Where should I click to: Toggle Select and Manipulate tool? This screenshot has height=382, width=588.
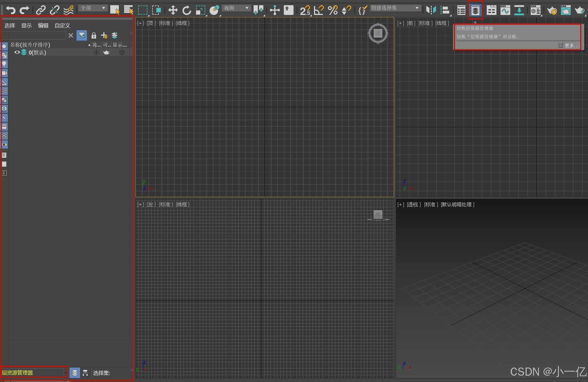(275, 10)
